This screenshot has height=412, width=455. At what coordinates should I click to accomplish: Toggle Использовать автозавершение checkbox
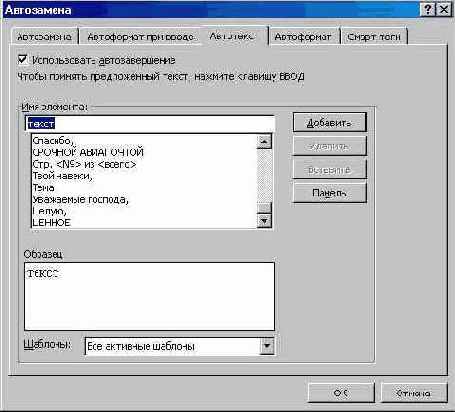23,60
